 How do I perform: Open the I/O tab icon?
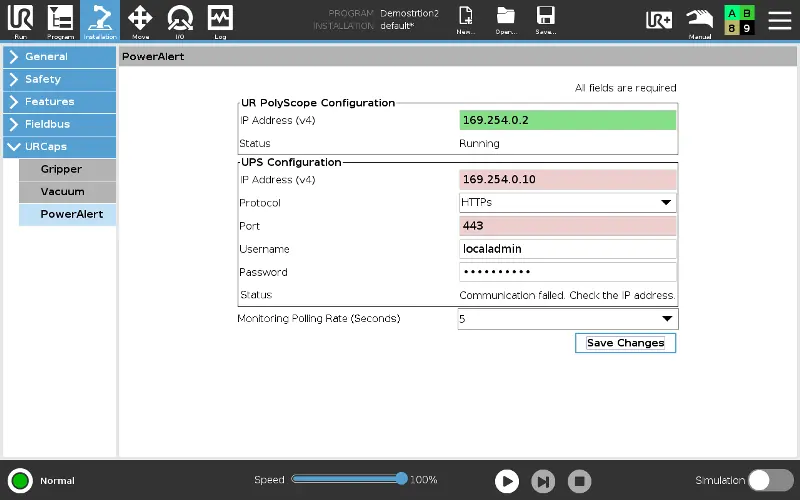coord(180,20)
